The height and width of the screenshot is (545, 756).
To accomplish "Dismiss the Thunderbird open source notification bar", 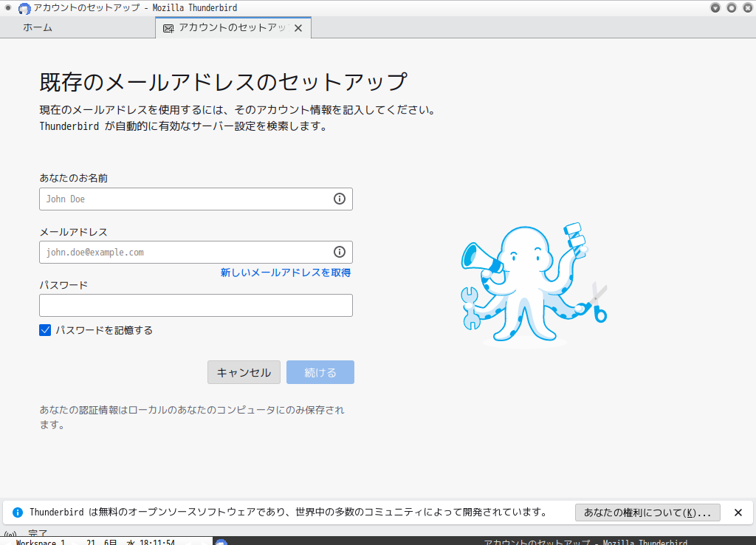I will point(738,513).
